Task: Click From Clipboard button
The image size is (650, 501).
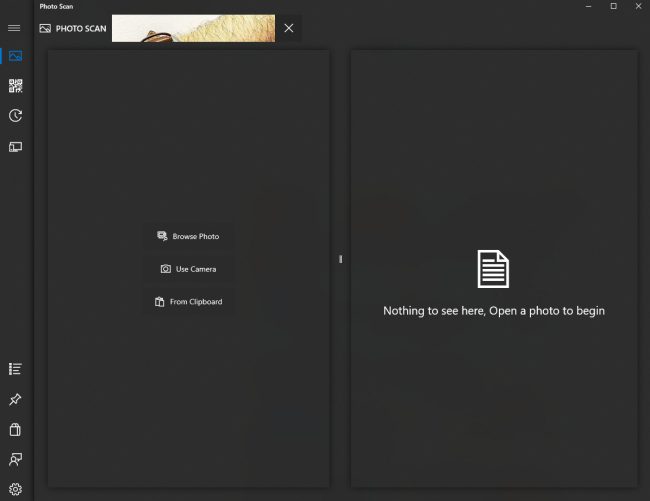Action: pos(188,302)
